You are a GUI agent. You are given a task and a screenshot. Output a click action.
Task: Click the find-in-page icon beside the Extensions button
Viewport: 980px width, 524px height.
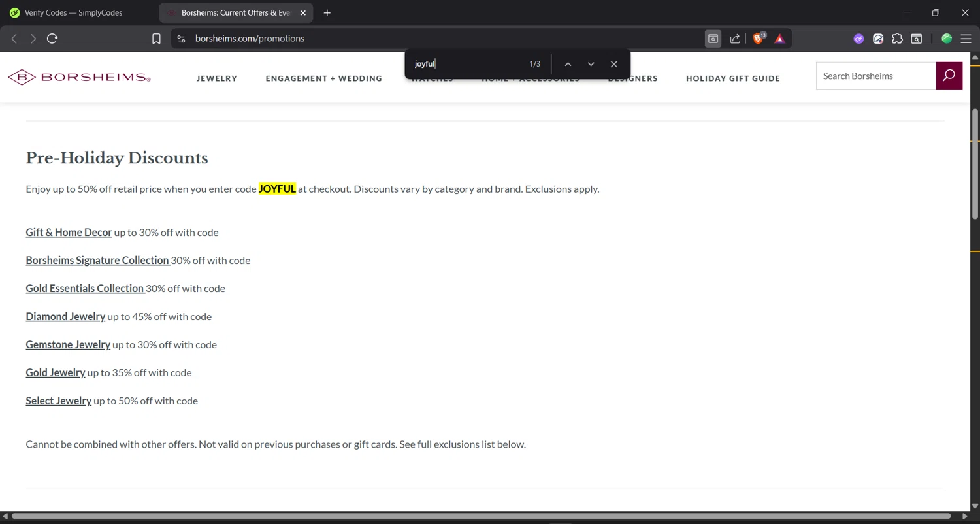pos(917,39)
